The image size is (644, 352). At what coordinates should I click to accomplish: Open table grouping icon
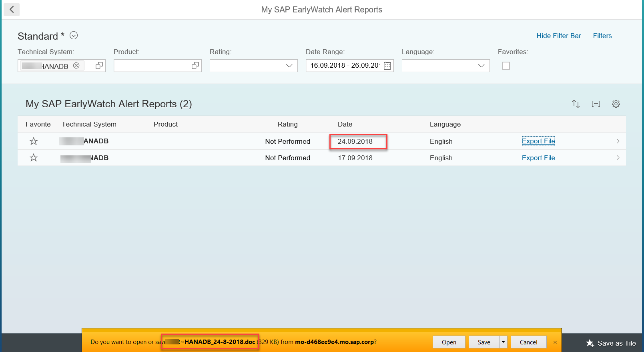click(596, 104)
